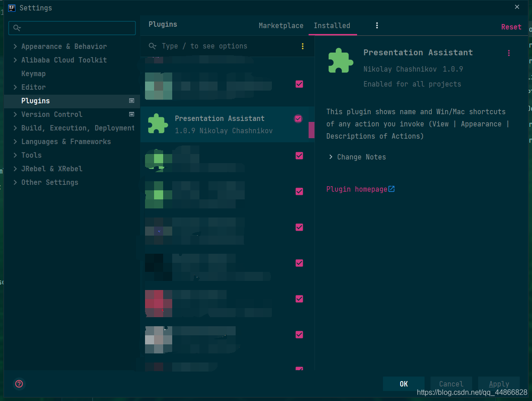Focus the settings search field
The height and width of the screenshot is (401, 532).
(x=72, y=28)
